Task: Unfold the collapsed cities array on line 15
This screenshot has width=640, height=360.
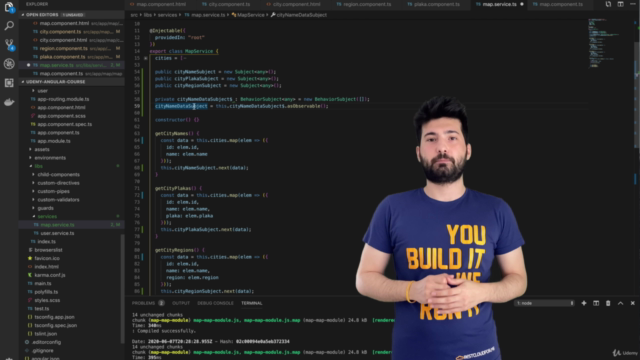Action: (146, 58)
